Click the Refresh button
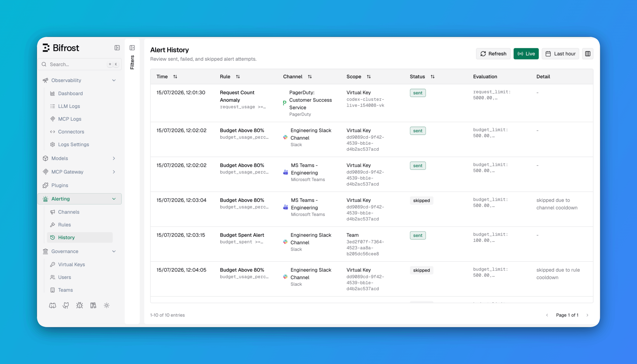 coord(493,54)
